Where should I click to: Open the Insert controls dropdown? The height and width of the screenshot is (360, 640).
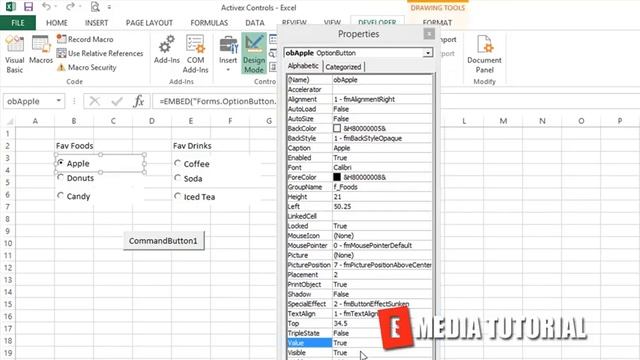[228, 54]
